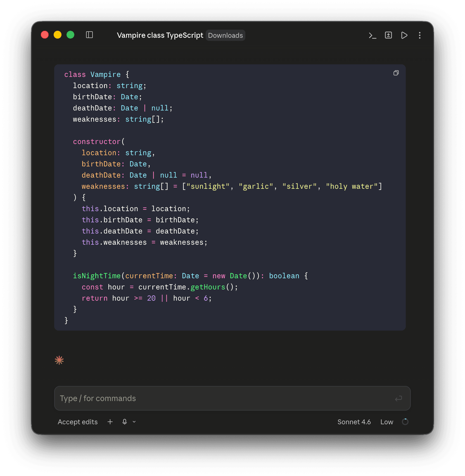
Task: Click the context usage ring indicator
Action: 405,422
